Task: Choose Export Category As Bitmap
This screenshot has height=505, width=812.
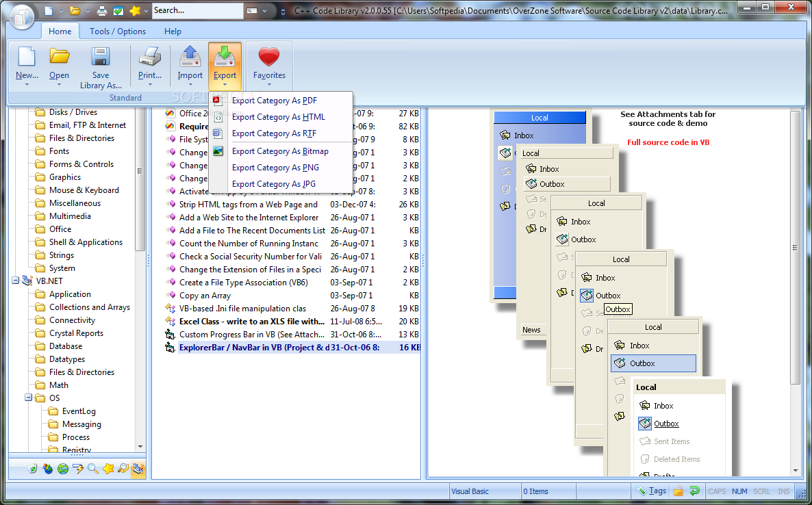Action: coord(280,151)
